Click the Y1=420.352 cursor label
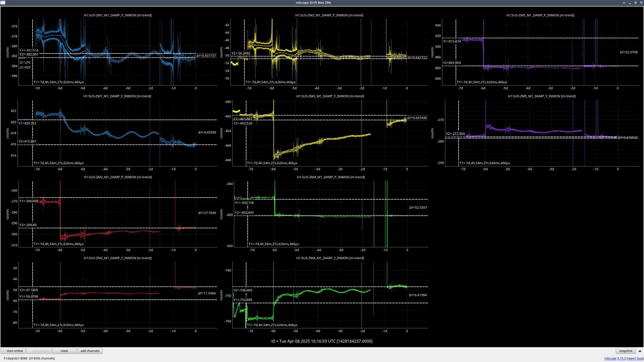Screen dimensions: 644x362 coord(27,123)
